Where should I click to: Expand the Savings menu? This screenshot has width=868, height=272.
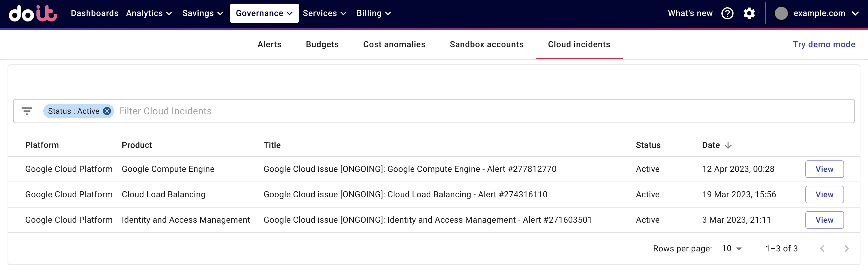pos(203,14)
